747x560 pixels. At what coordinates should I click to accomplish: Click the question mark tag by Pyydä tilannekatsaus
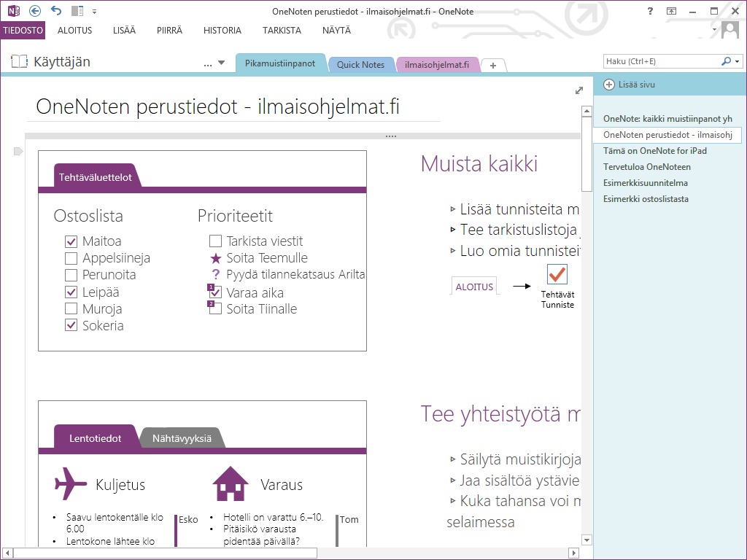216,274
